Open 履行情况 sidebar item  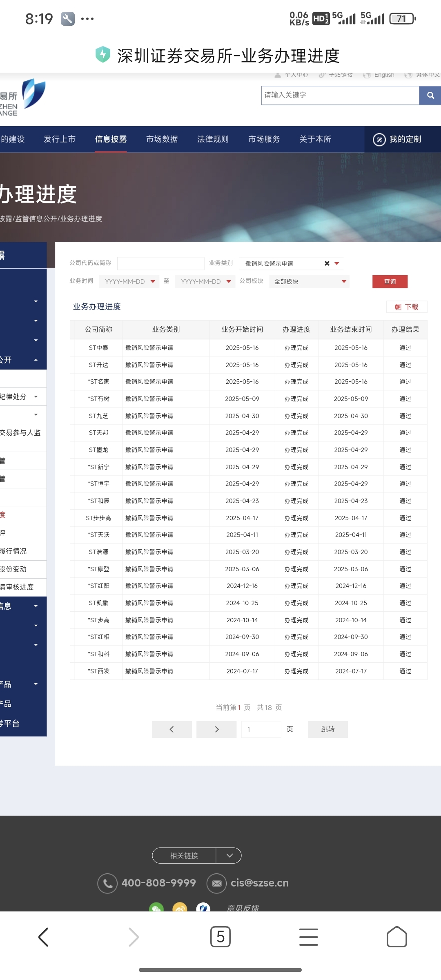click(13, 551)
